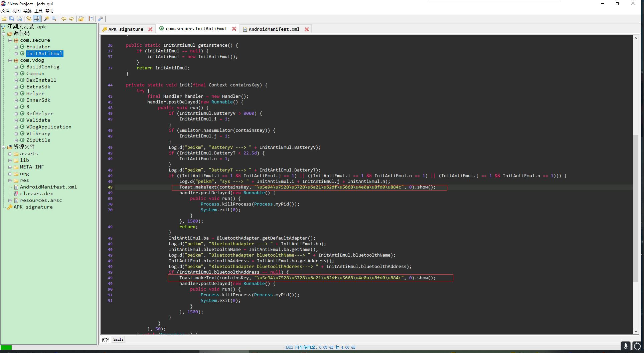The width and height of the screenshot is (644, 353).
Task: Click the Export Gradle project toolbar icon
Action: click(19, 19)
